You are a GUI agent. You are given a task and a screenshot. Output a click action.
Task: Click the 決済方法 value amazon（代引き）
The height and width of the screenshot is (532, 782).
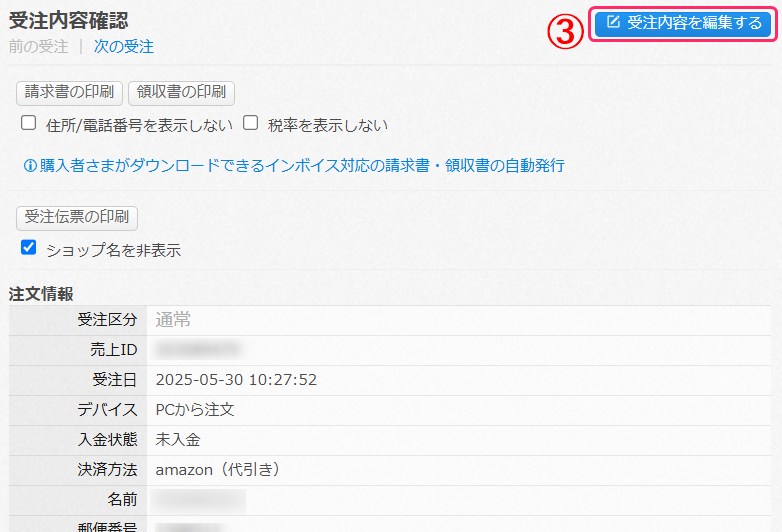tap(217, 469)
